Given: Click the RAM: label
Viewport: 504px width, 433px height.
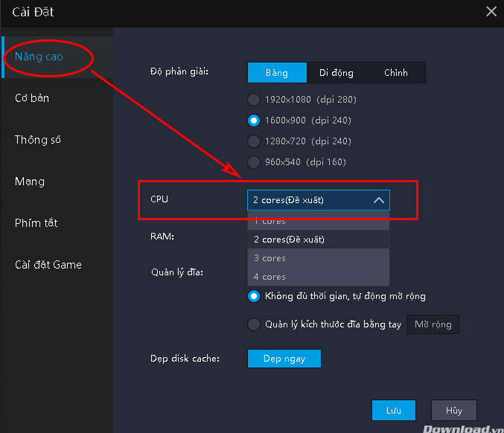Looking at the screenshot, I should (162, 237).
